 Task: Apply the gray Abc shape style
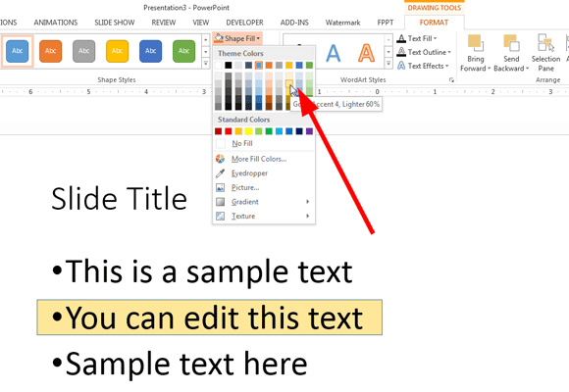coord(83,51)
